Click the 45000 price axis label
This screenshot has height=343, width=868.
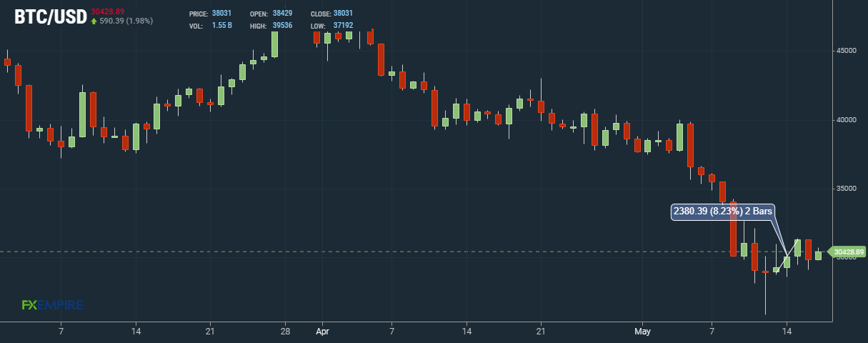(847, 51)
